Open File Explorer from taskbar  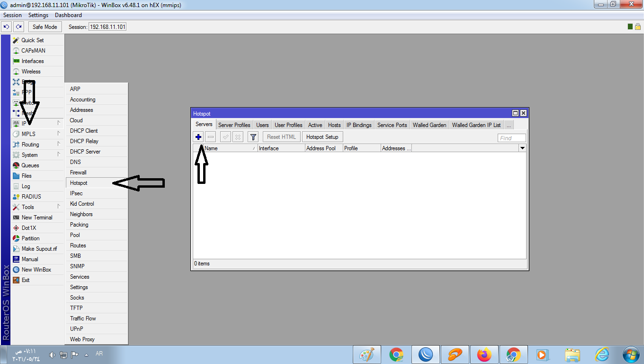572,355
